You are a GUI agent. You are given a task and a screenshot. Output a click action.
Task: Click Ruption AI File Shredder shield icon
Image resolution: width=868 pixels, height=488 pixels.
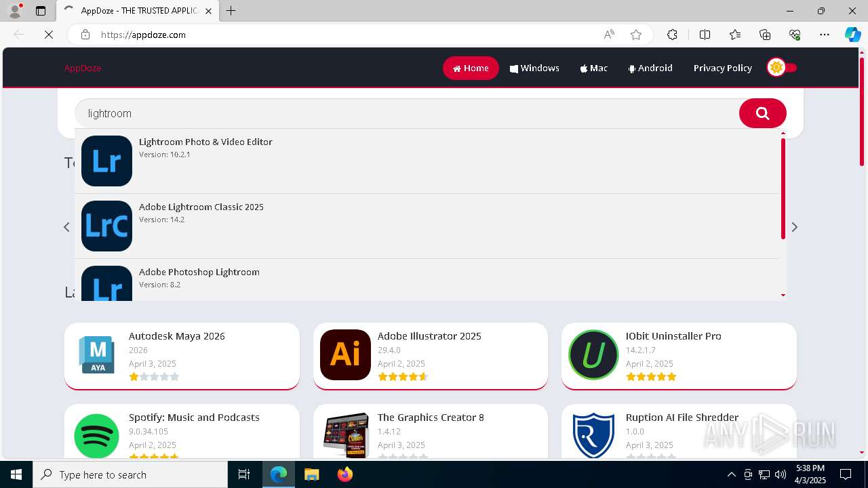click(593, 436)
